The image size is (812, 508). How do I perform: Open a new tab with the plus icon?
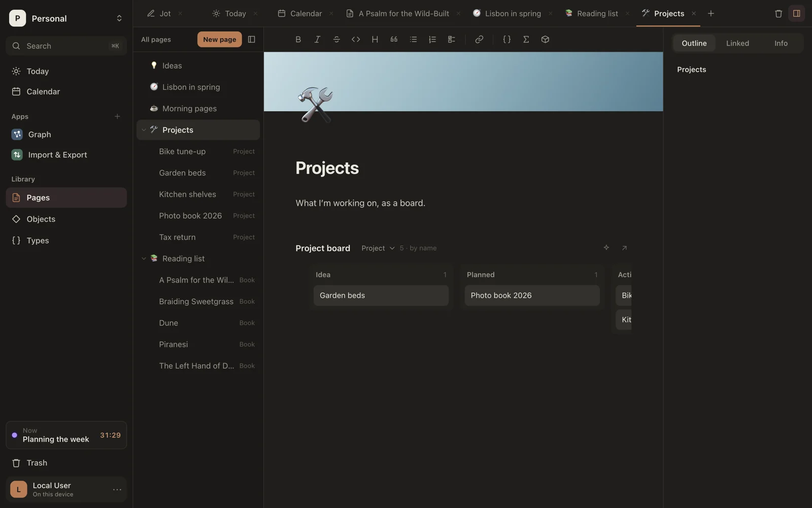coord(711,14)
